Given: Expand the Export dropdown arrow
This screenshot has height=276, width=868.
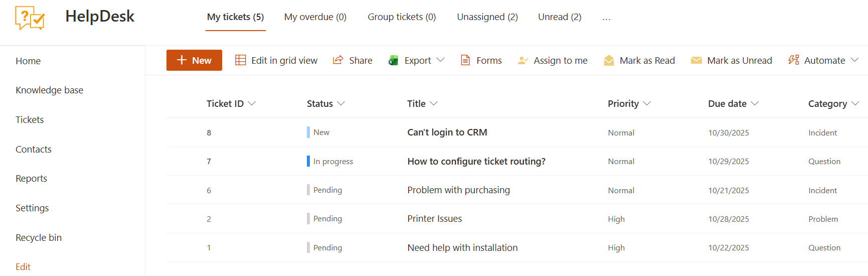Looking at the screenshot, I should [x=440, y=60].
